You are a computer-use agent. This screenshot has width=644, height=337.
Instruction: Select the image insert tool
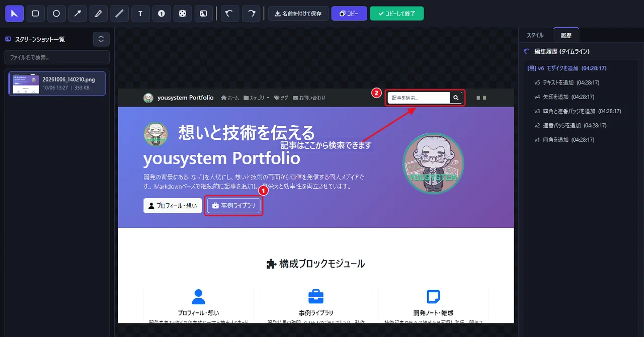[203, 14]
